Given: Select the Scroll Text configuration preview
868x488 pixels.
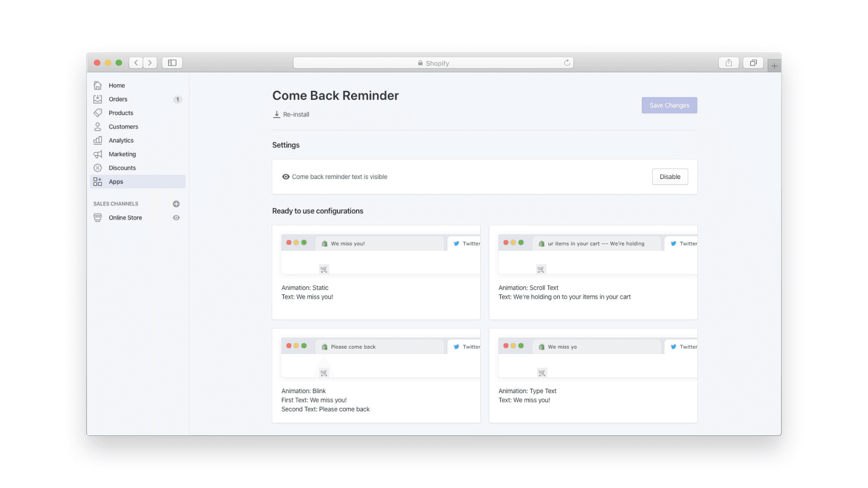Looking at the screenshot, I should click(x=593, y=272).
